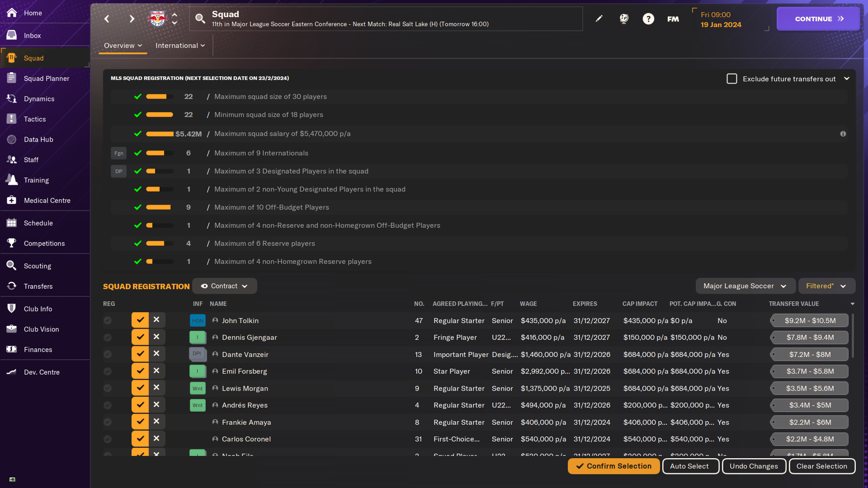This screenshot has width=868, height=488.
Task: Click the maximum squad salary progress bar
Action: [160, 134]
